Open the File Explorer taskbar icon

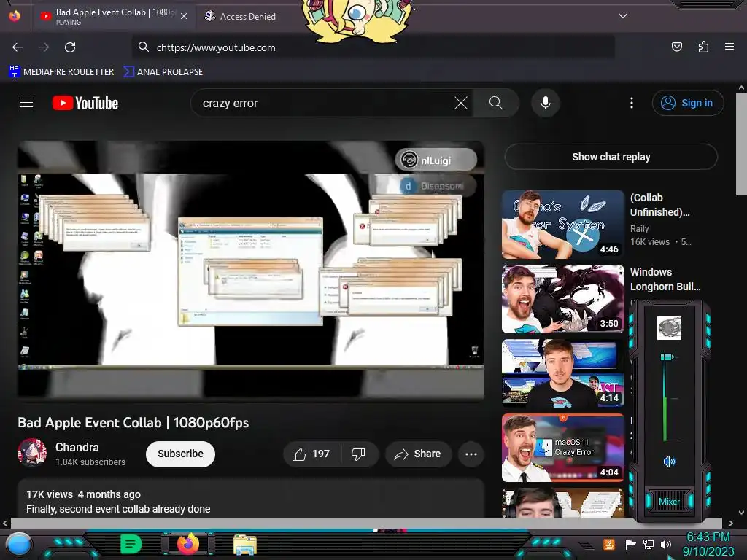[x=245, y=545]
